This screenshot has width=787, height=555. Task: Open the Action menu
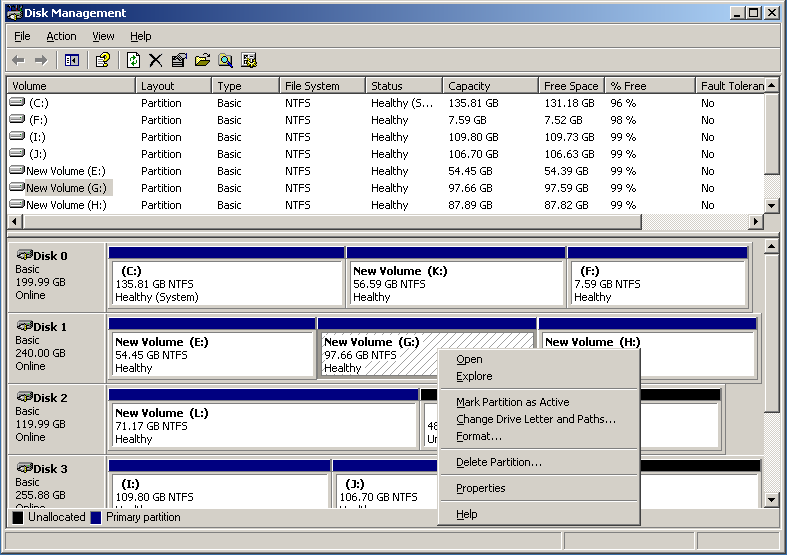(x=61, y=36)
